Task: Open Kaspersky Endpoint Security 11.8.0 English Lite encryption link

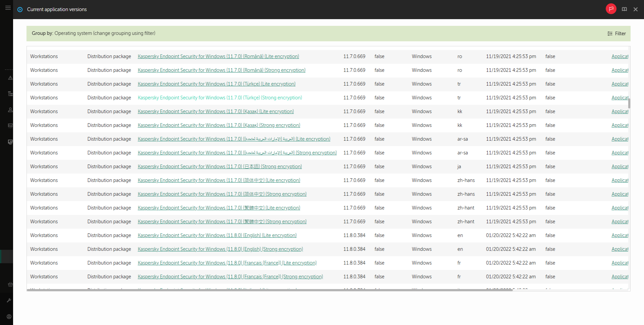Action: coord(217,235)
